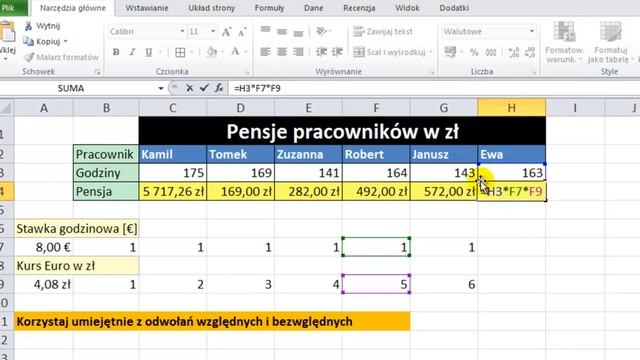Decrease indent
The height and width of the screenshot is (360, 640).
pyautogui.click(x=321, y=52)
